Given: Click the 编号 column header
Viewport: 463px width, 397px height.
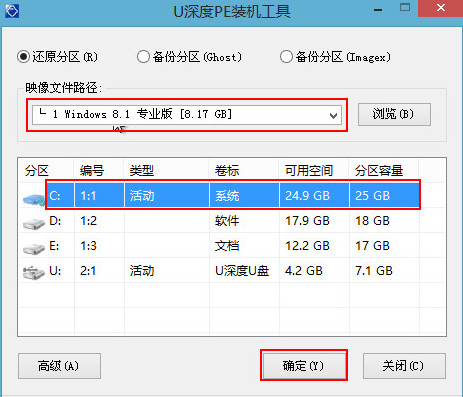Looking at the screenshot, I should click(92, 171).
